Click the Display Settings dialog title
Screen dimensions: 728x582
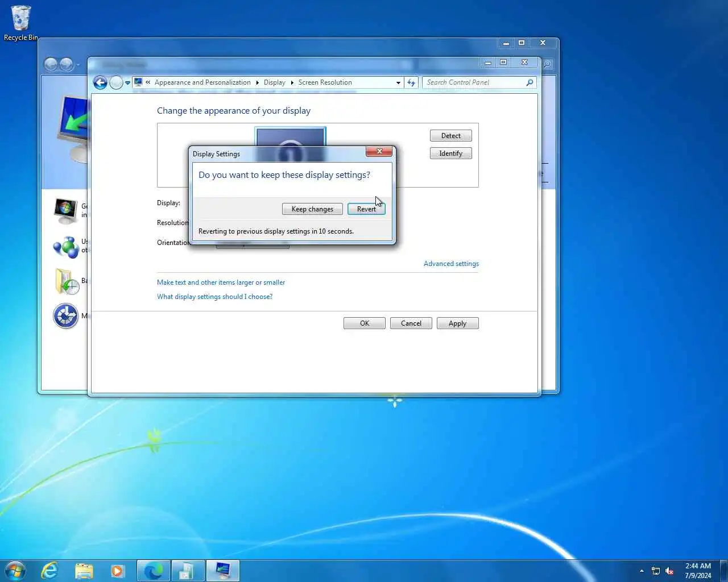[216, 154]
